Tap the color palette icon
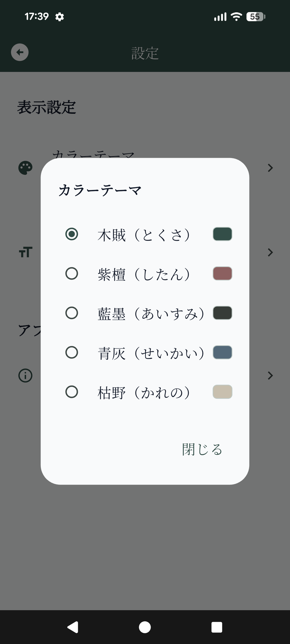Image resolution: width=290 pixels, height=644 pixels. (26, 168)
